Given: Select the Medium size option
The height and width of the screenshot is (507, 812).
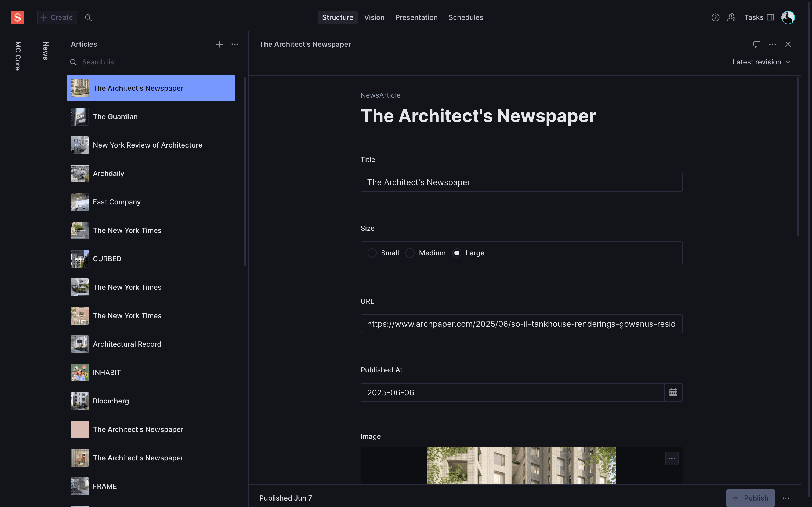Looking at the screenshot, I should 410,253.
